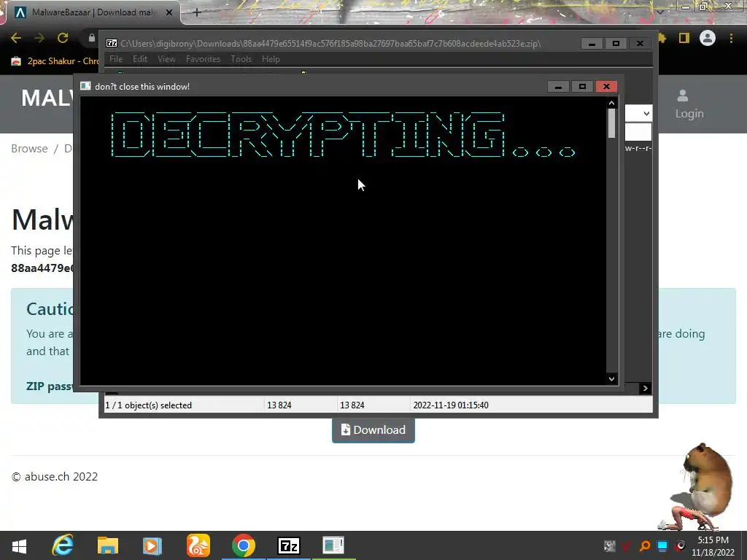Open the Favorites menu in 7-Zip
Image resolution: width=747 pixels, height=560 pixels.
tap(203, 59)
